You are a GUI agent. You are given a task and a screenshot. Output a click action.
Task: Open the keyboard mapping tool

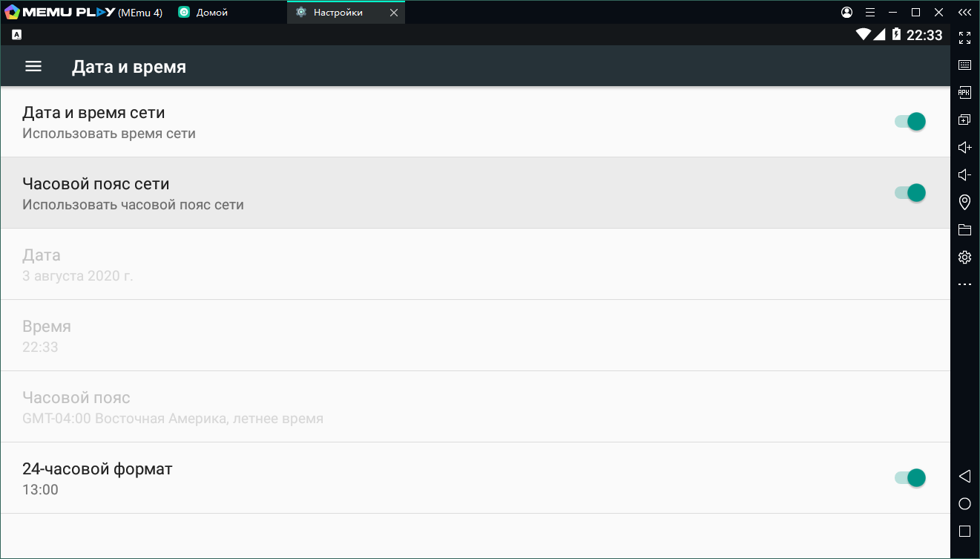[964, 65]
